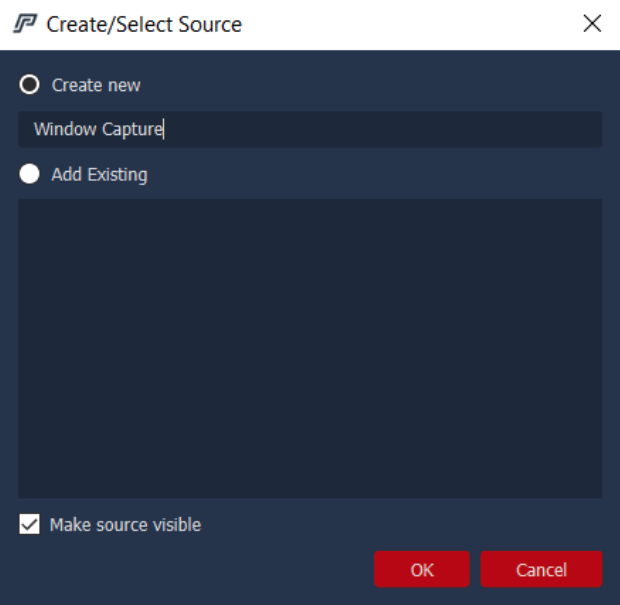Screen dimensions: 620x605
Task: Uncheck the Make source visible checkbox
Action: tap(30, 524)
